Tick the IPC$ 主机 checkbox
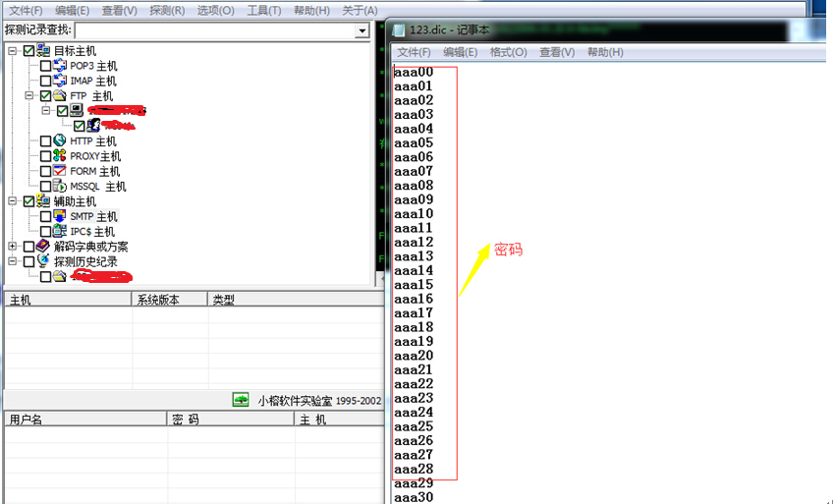 45,232
